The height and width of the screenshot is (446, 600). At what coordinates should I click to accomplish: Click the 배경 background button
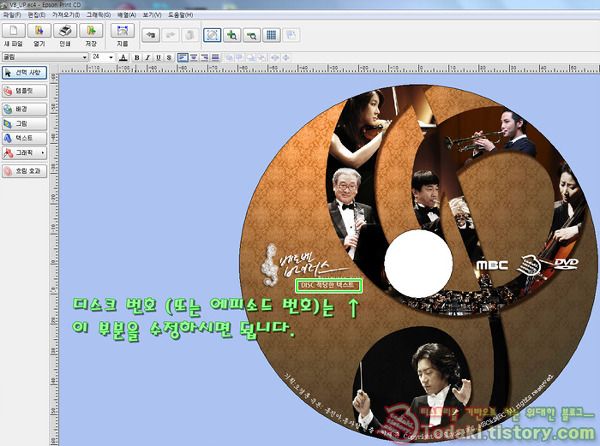click(x=24, y=109)
